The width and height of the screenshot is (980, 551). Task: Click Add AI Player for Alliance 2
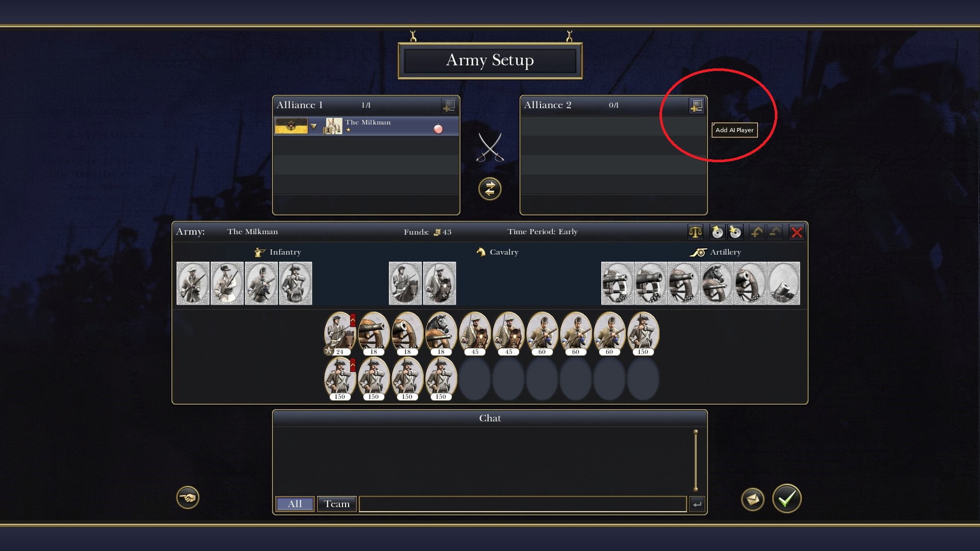click(x=696, y=106)
